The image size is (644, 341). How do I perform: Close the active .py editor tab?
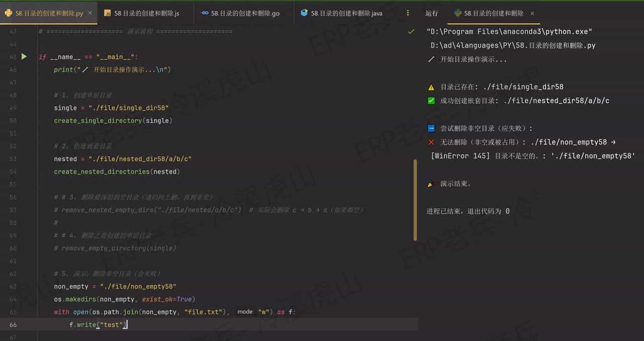(x=90, y=14)
